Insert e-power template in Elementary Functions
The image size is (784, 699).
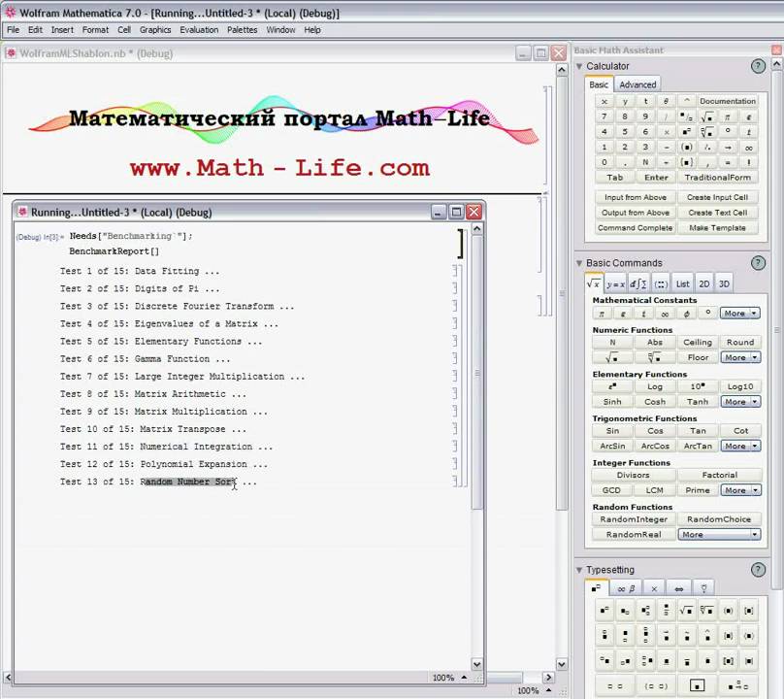(x=612, y=386)
